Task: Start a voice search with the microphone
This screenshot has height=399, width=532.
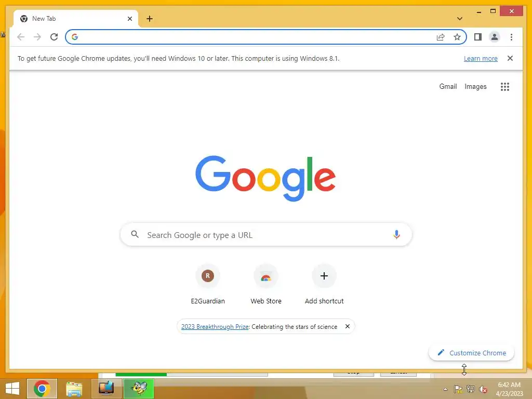Action: [396, 234]
